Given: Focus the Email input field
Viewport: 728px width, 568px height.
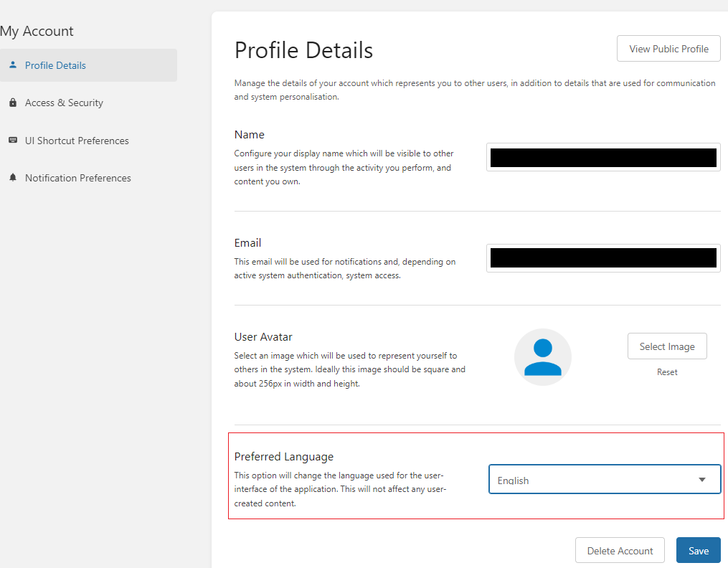Looking at the screenshot, I should [x=602, y=258].
